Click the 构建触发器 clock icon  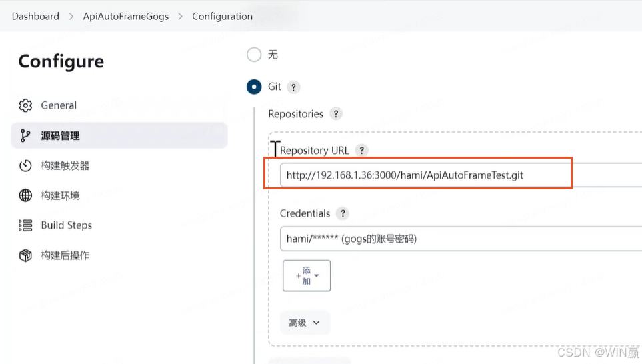(x=25, y=165)
